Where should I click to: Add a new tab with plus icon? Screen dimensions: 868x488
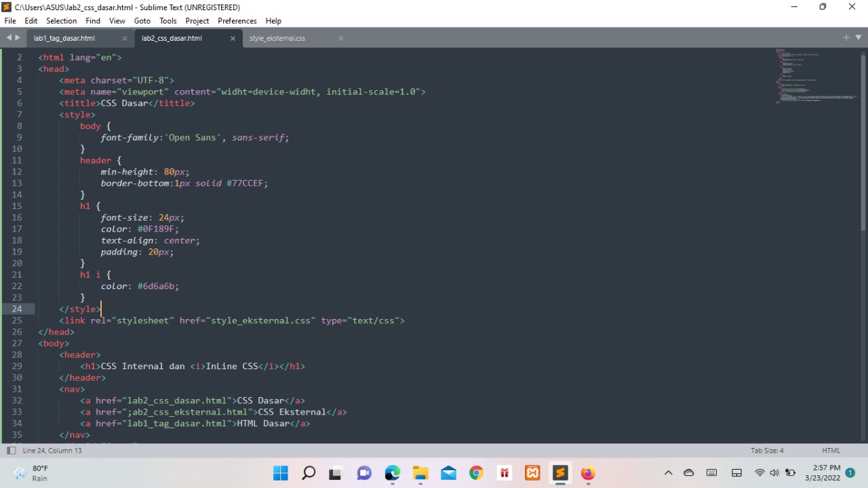[846, 38]
